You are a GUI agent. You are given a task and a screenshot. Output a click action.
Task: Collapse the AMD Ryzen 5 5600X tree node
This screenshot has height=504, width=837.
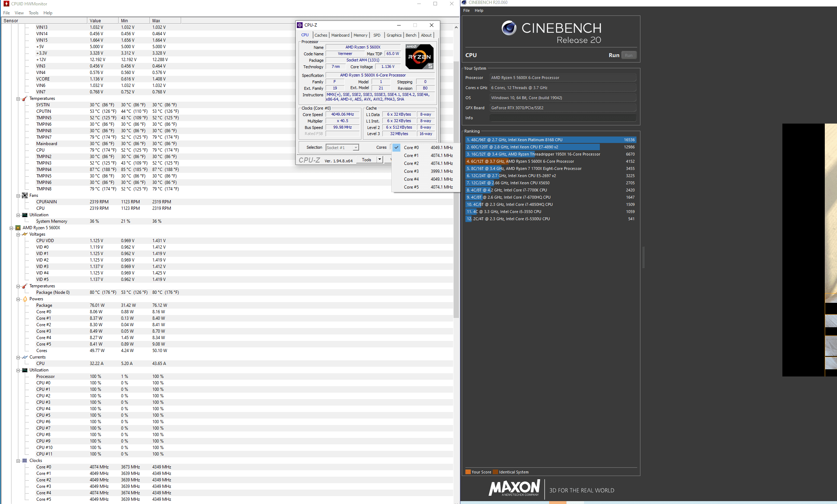(11, 228)
